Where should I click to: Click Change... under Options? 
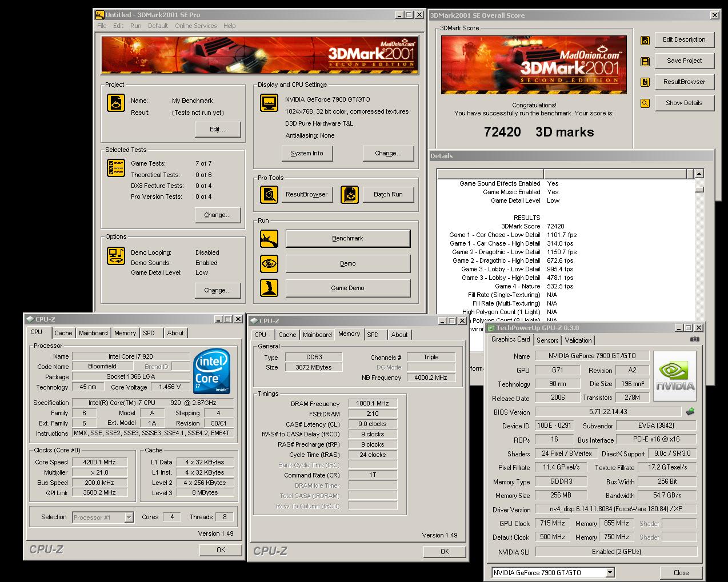[217, 290]
